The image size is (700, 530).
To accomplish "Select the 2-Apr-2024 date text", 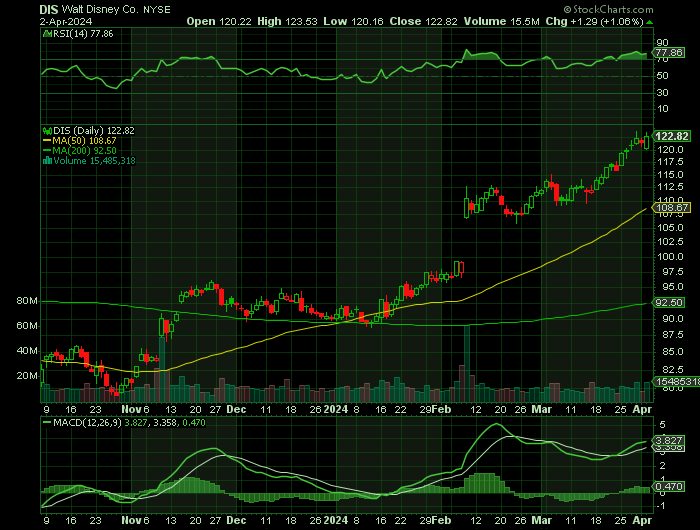I will point(66,21).
